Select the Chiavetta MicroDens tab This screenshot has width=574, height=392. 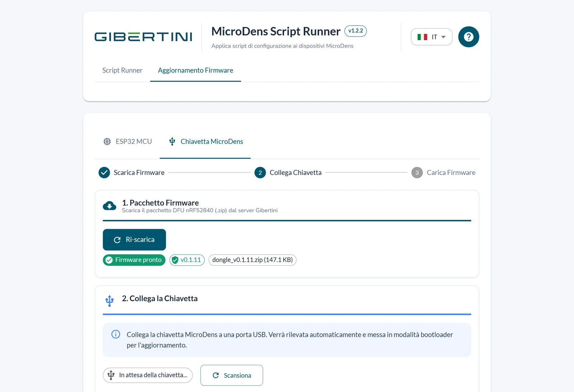(205, 142)
